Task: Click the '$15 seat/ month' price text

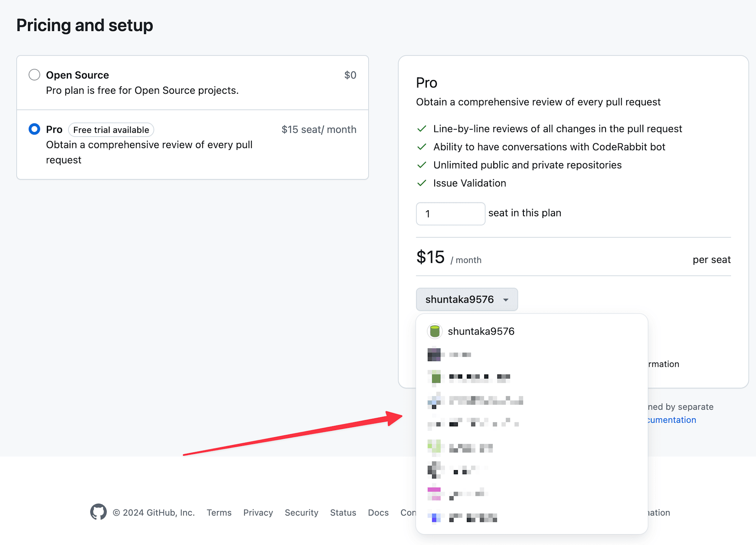Action: [x=319, y=129]
